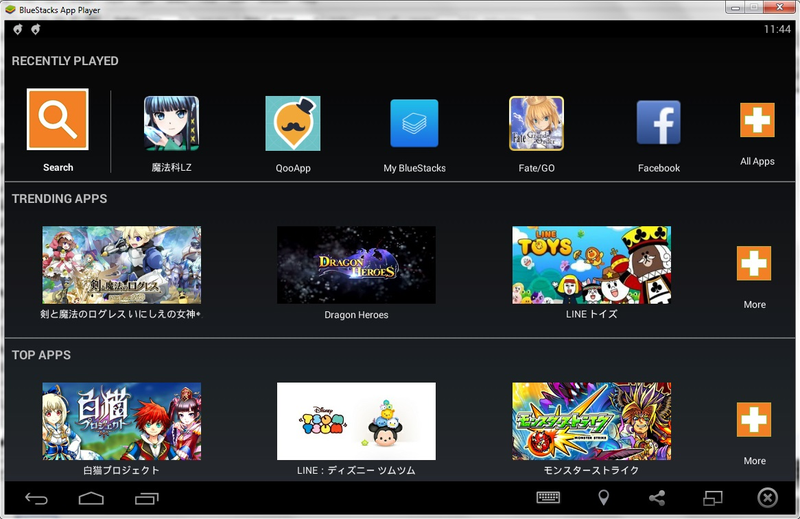Click the Search label text
Image resolution: width=800 pixels, height=519 pixels.
coord(58,167)
